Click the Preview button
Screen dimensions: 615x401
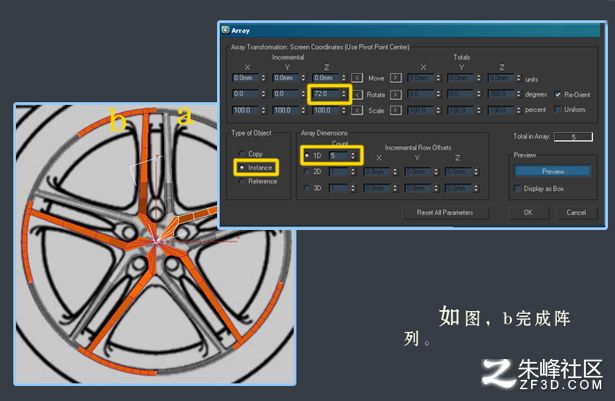(553, 171)
